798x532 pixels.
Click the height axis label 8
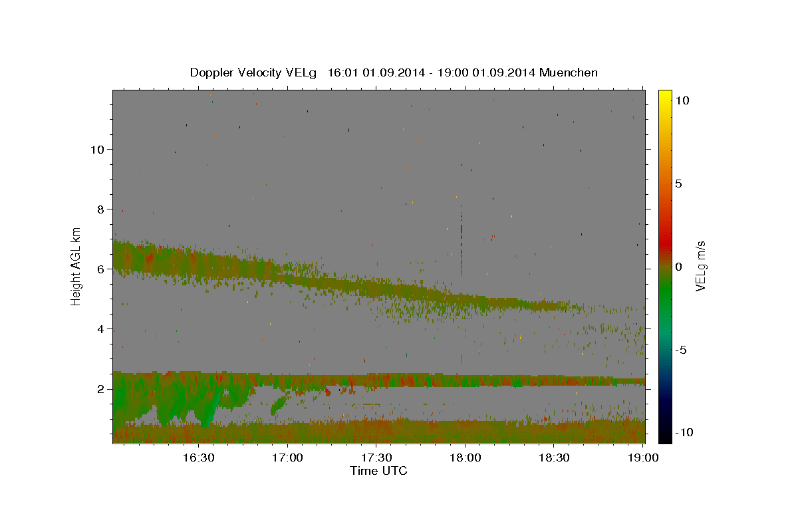pos(101,209)
